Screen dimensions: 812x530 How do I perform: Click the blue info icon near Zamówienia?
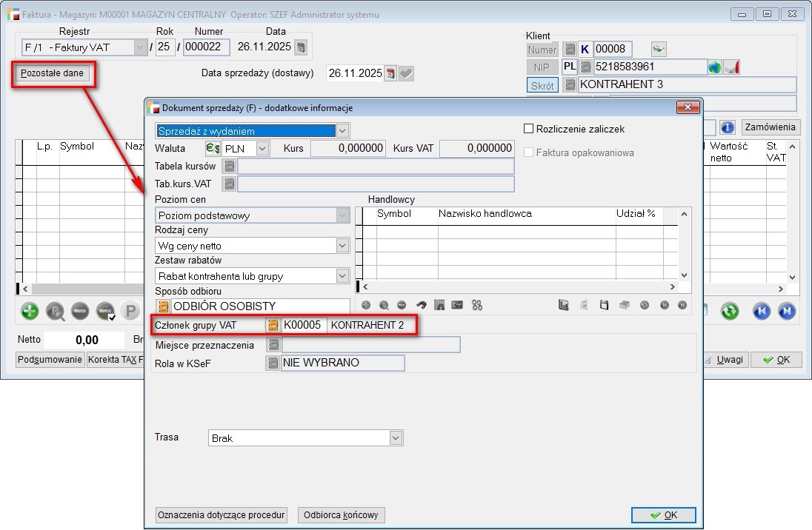click(x=727, y=127)
